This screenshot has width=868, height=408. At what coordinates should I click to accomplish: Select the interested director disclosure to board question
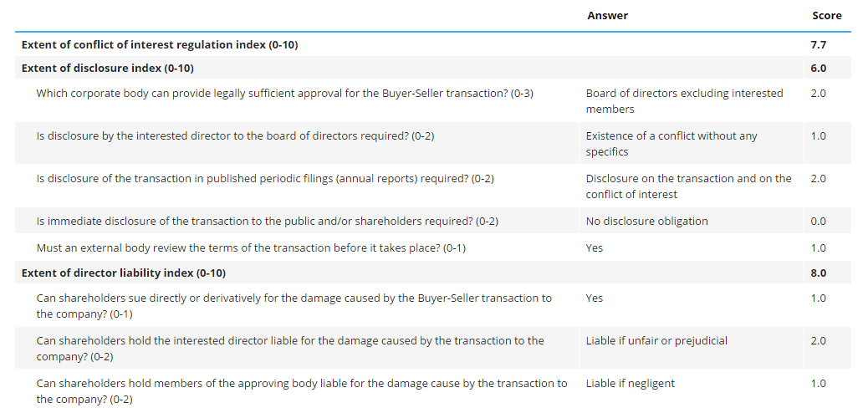tap(235, 135)
